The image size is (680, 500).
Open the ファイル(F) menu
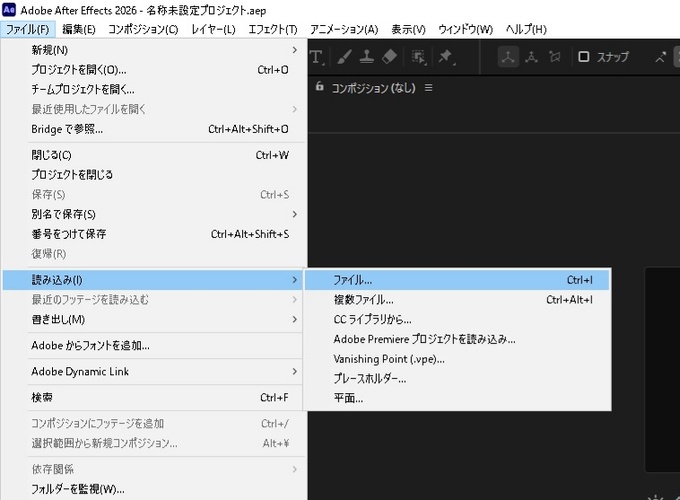click(x=27, y=29)
